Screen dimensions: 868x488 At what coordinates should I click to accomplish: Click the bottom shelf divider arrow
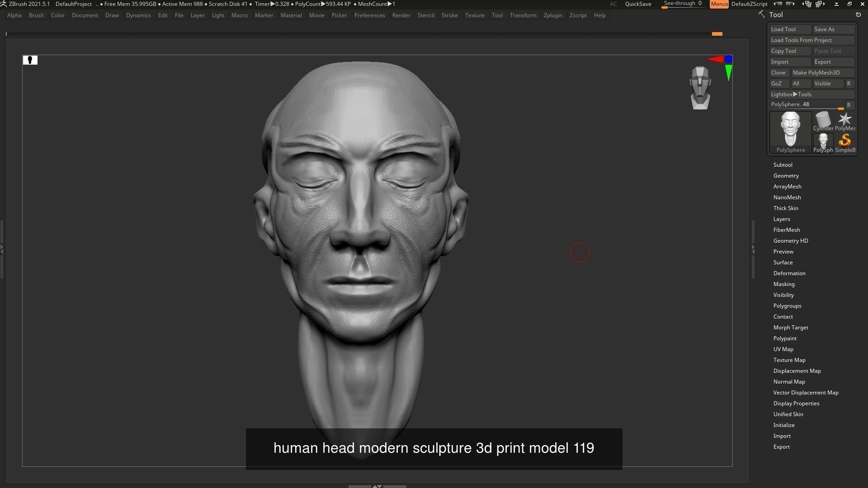[x=377, y=486]
